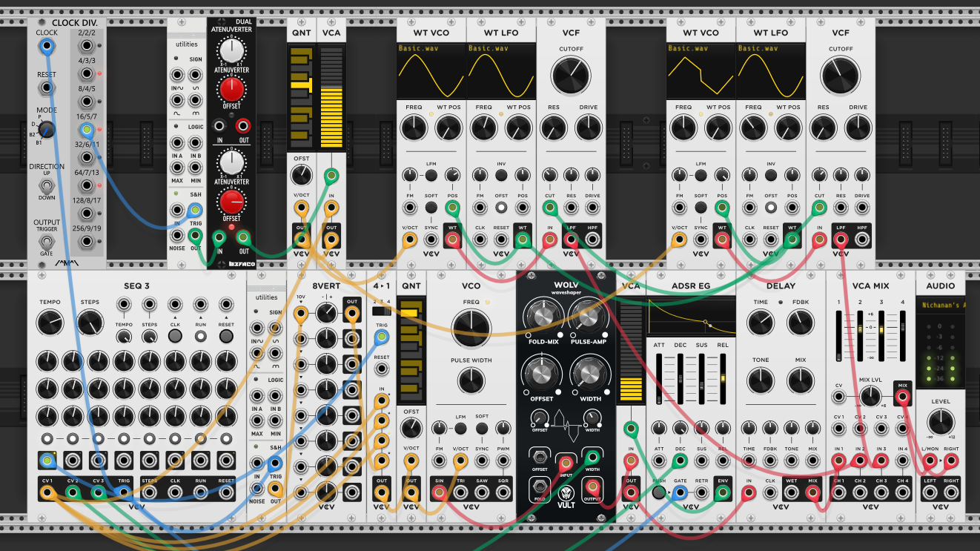Screen dimensions: 980x551
Task: Click the FOLD jack on WOLV waveshaper
Action: tap(540, 487)
